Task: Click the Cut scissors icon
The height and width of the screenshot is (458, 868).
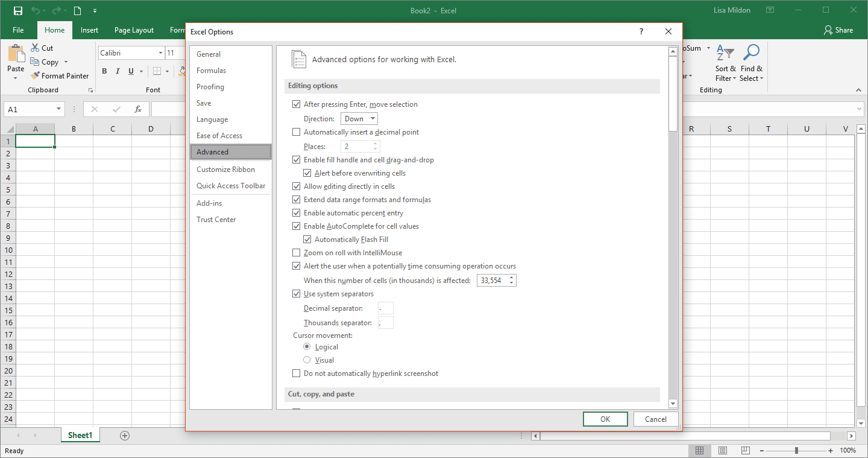Action: (35, 48)
